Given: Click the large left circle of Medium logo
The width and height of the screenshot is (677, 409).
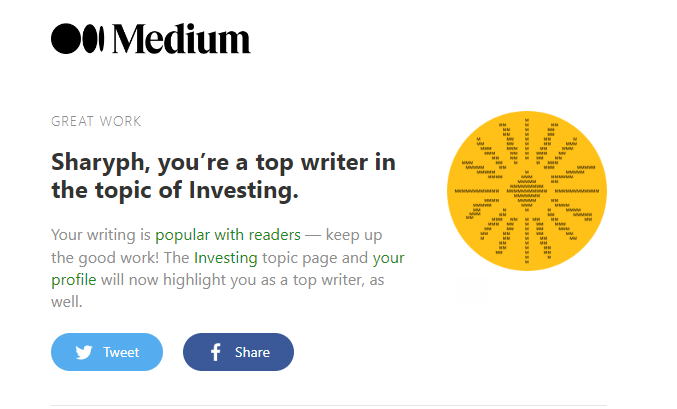Looking at the screenshot, I should [x=66, y=38].
